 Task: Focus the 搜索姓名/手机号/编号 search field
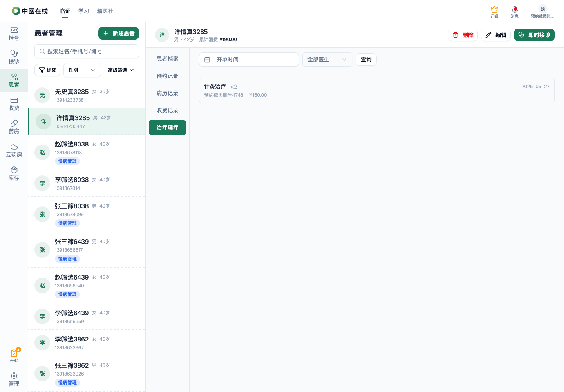pos(87,51)
